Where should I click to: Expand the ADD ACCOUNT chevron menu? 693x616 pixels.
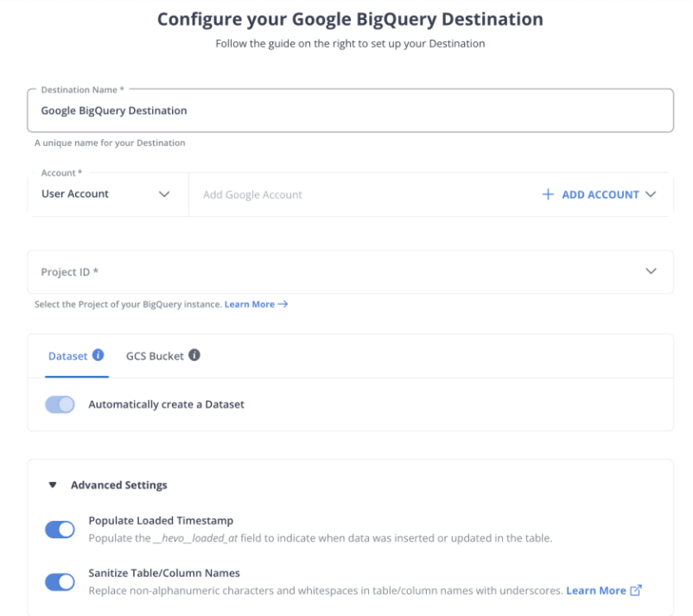(x=651, y=194)
